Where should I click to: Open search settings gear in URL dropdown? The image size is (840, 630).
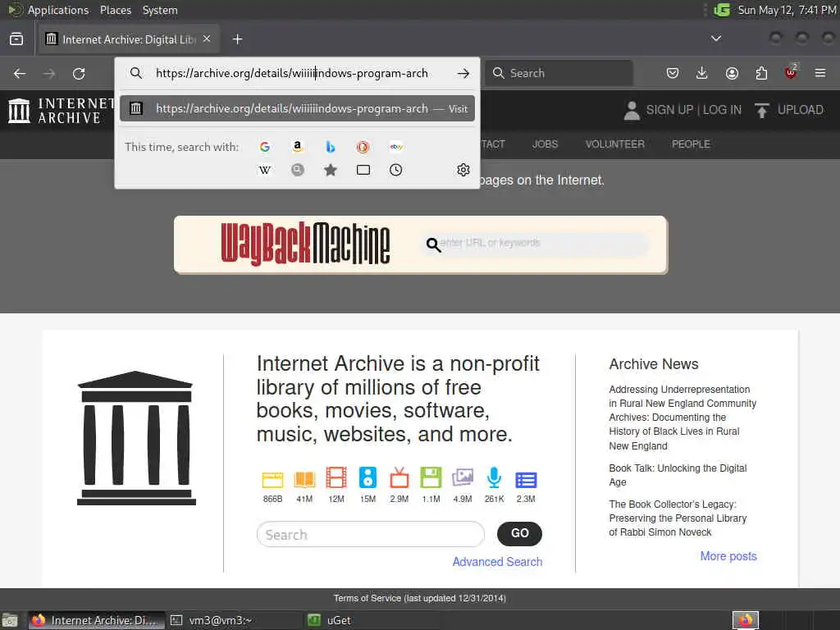tap(463, 171)
